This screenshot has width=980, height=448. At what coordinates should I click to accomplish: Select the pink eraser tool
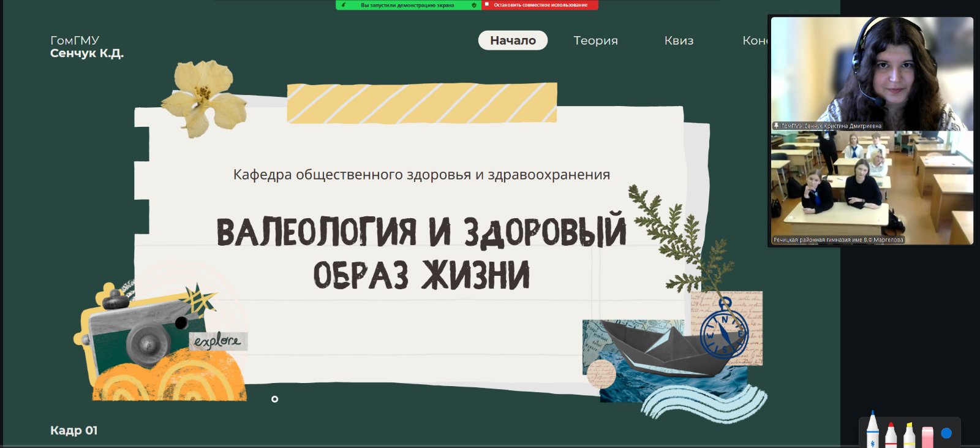[927, 436]
